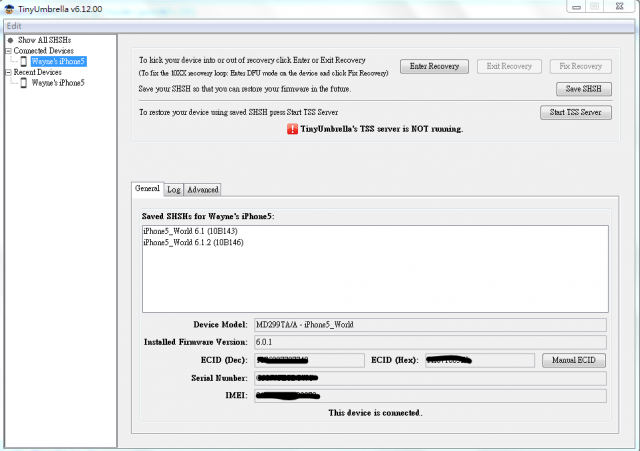Open the Edit menu

tap(13, 26)
